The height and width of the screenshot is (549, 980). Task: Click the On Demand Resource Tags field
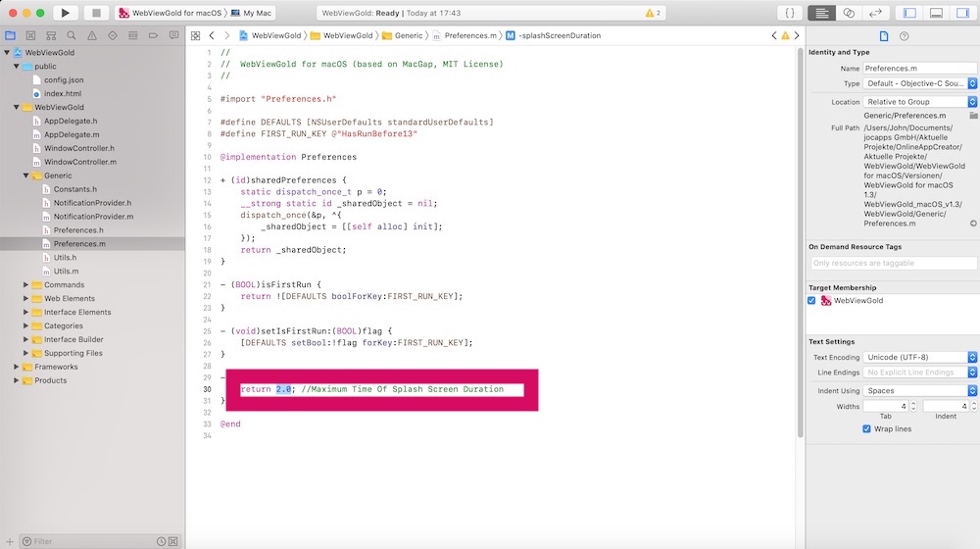click(x=894, y=264)
